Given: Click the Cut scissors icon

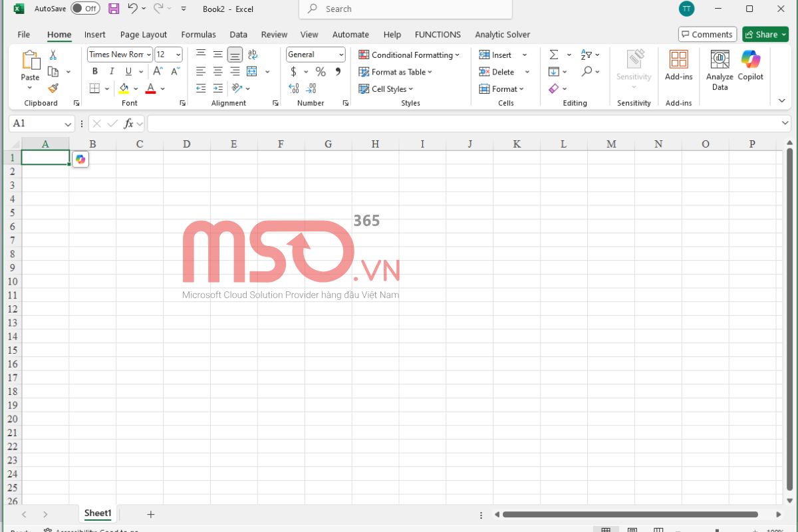Looking at the screenshot, I should 53,55.
